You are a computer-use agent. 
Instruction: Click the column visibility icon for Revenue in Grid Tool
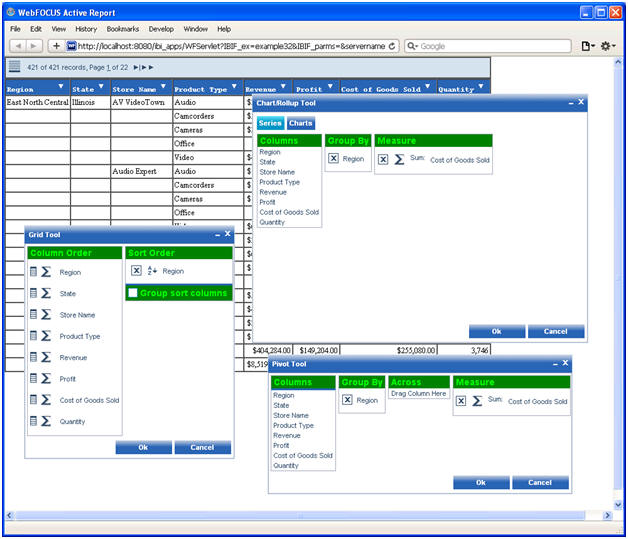pyautogui.click(x=34, y=357)
